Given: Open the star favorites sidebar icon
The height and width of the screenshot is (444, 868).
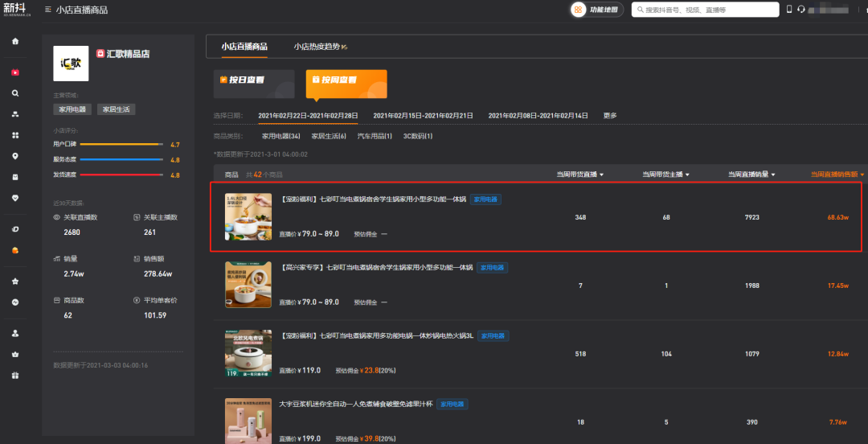Looking at the screenshot, I should point(14,282).
